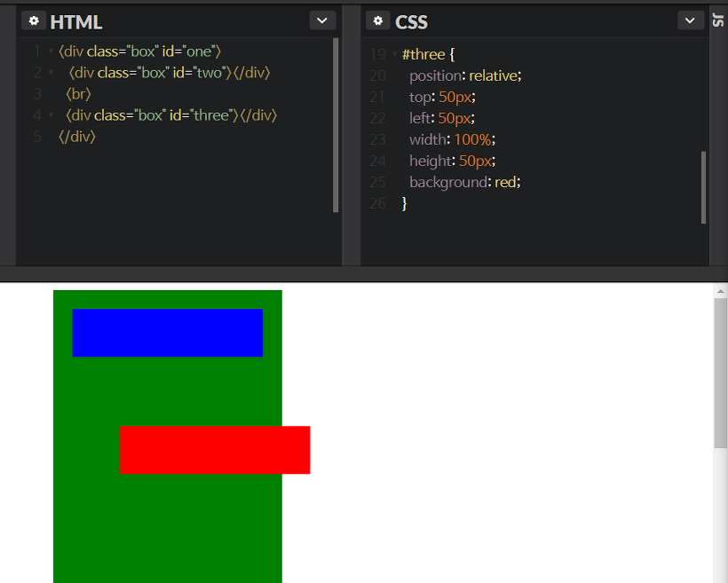This screenshot has width=728, height=583.
Task: Click the position: relative declaration
Action: coord(465,75)
